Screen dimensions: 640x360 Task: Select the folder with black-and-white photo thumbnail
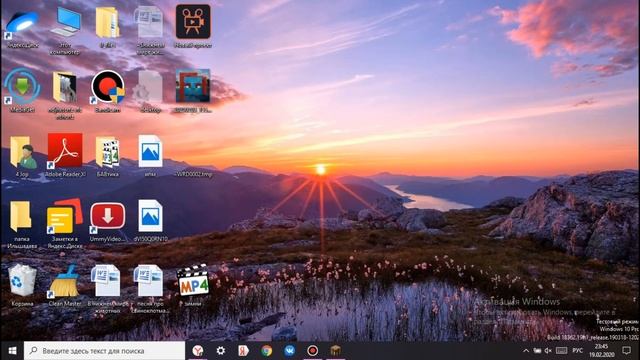65,87
